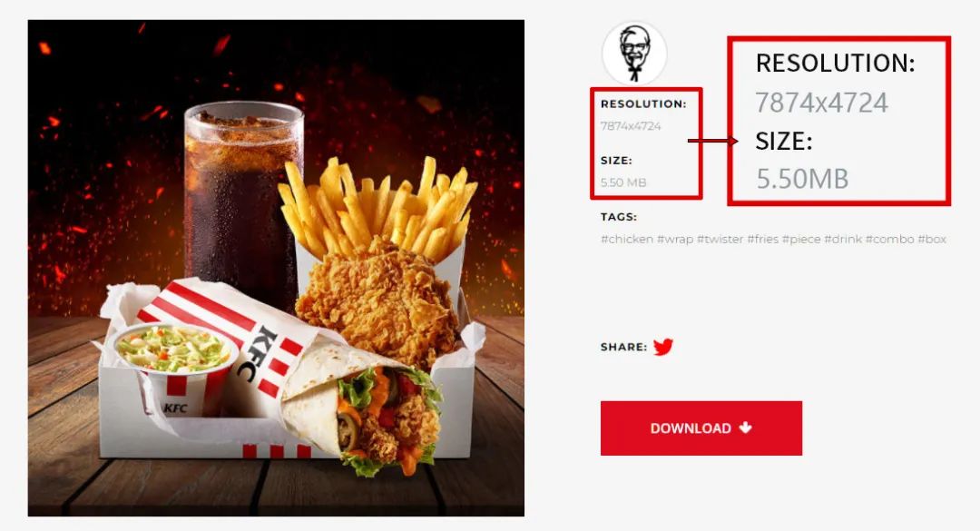Image resolution: width=980 pixels, height=531 pixels.
Task: Click the #combo tag
Action: click(889, 239)
